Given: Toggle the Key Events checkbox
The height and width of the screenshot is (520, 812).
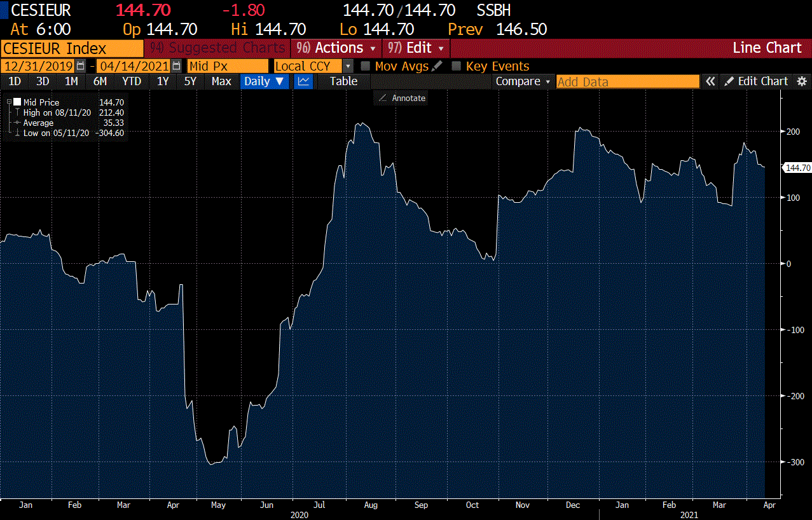Looking at the screenshot, I should point(456,66).
